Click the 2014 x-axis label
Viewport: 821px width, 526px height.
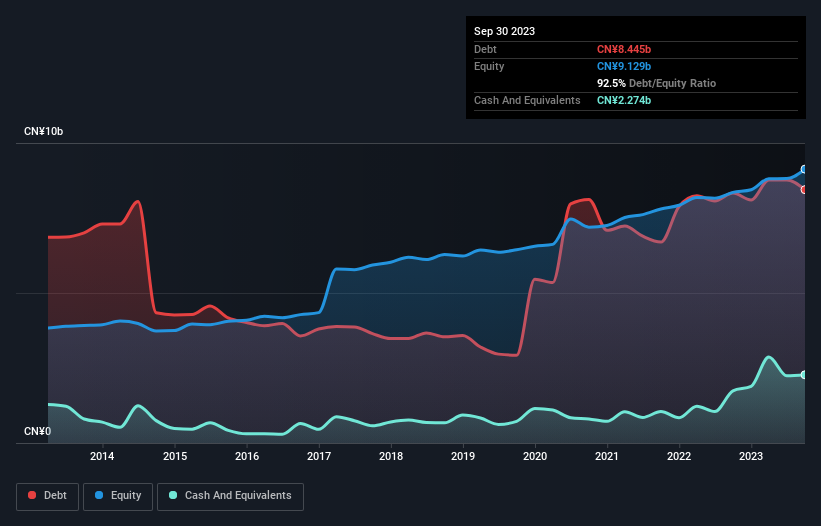click(x=102, y=456)
